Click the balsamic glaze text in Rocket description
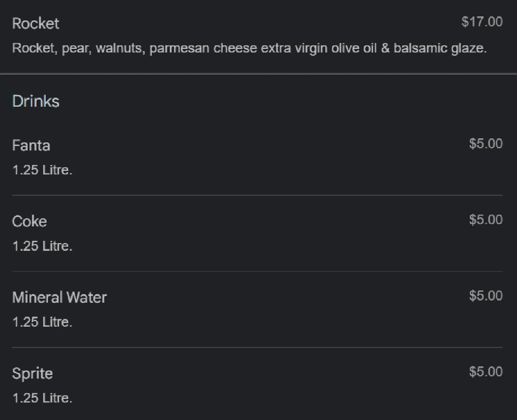 pos(440,48)
